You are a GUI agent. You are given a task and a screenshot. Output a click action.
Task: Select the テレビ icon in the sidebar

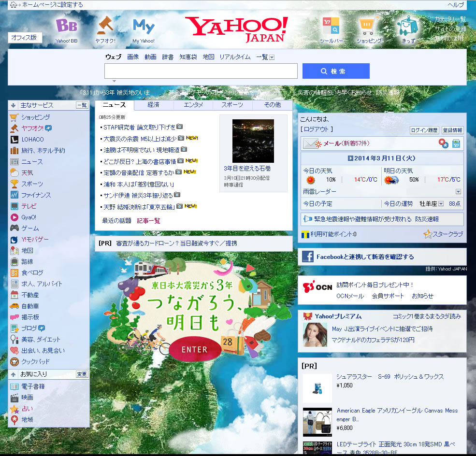click(x=14, y=206)
